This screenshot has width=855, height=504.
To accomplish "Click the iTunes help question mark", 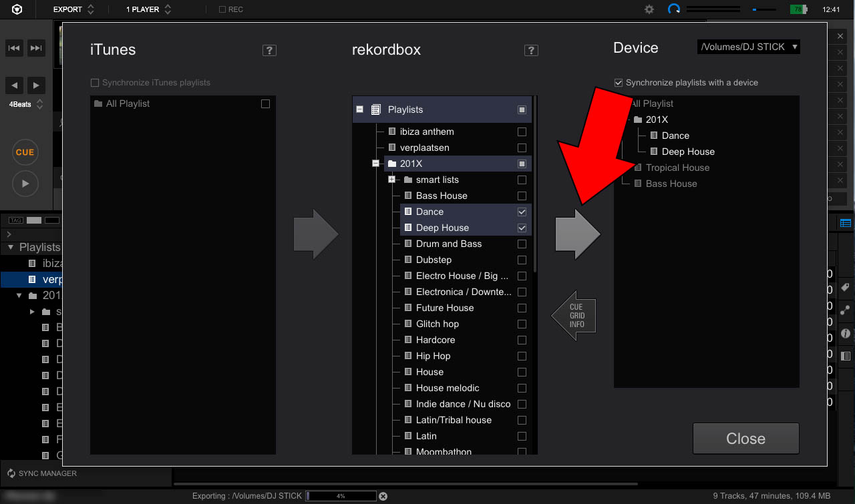I will [x=269, y=50].
